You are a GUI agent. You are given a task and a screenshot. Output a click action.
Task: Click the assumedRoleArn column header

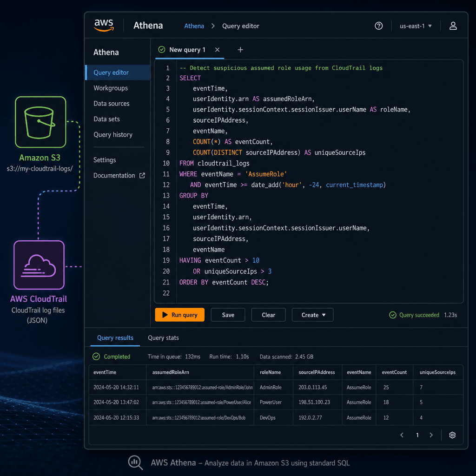[x=171, y=372]
